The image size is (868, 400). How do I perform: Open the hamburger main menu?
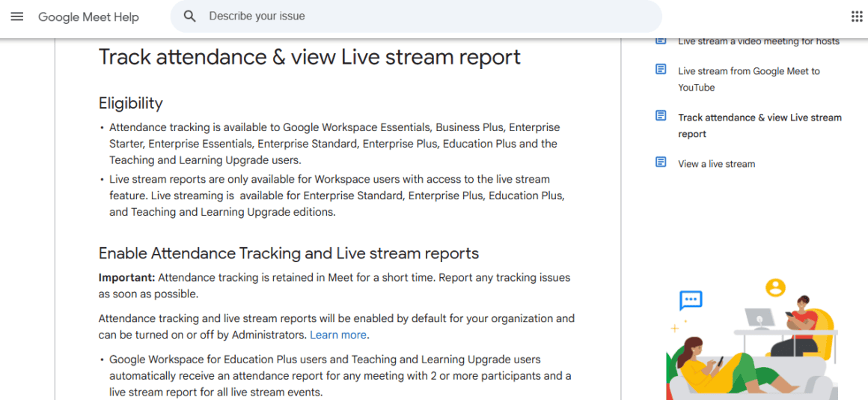tap(17, 16)
